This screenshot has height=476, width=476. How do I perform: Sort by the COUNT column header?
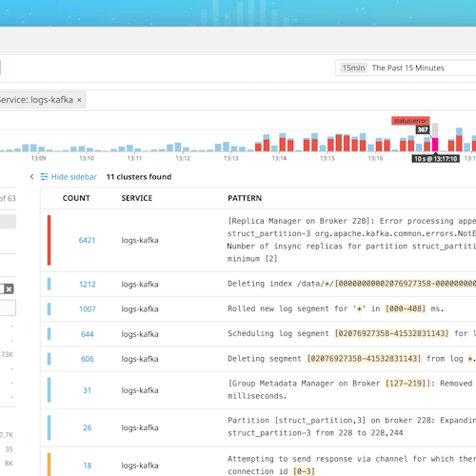coord(76,198)
